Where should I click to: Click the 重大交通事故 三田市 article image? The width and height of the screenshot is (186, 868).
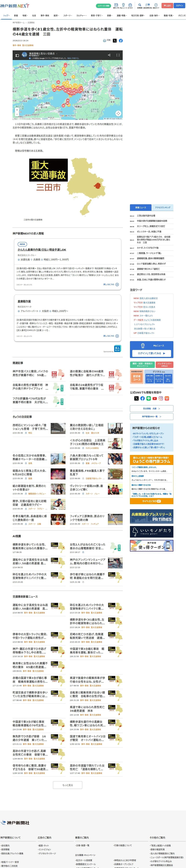tap(68, 187)
